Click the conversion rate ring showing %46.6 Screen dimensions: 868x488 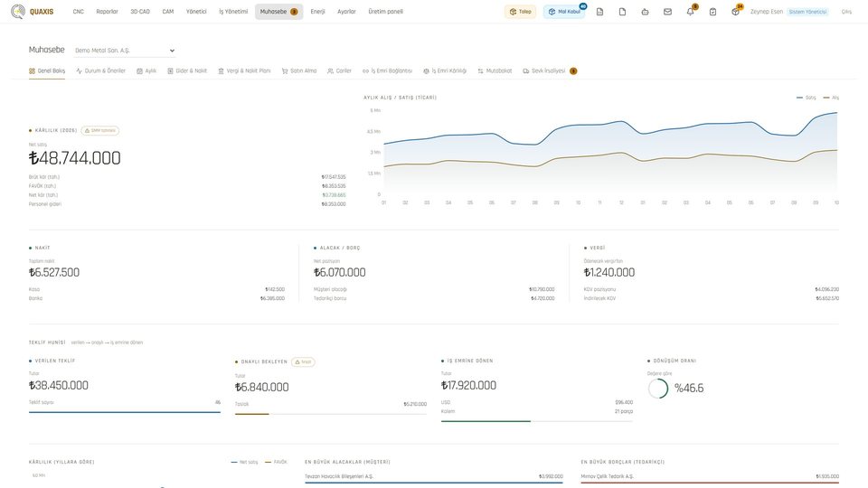pyautogui.click(x=658, y=389)
